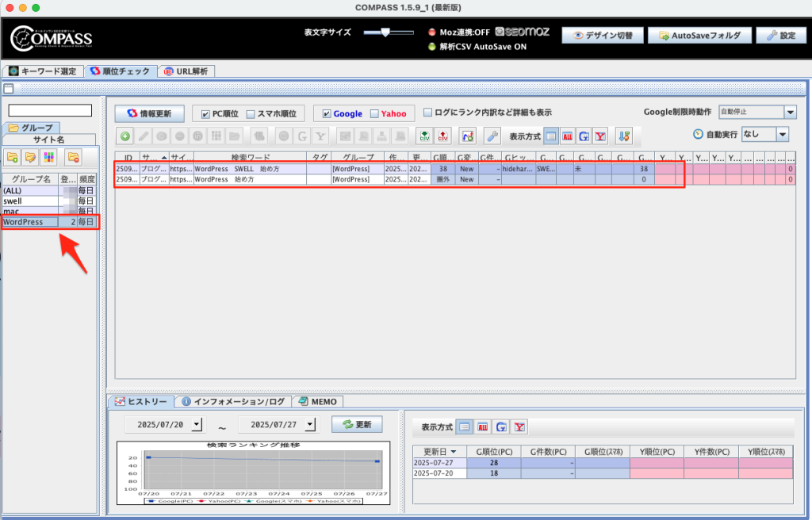Open the AutoSaveフォルダ button
This screenshot has height=520, width=812.
(x=698, y=36)
